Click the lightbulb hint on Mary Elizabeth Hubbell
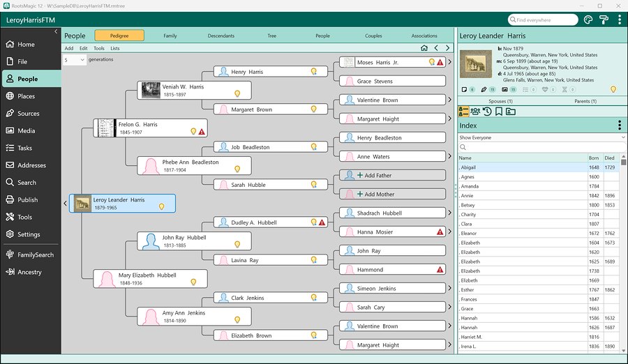The image size is (628, 364). 193,282
